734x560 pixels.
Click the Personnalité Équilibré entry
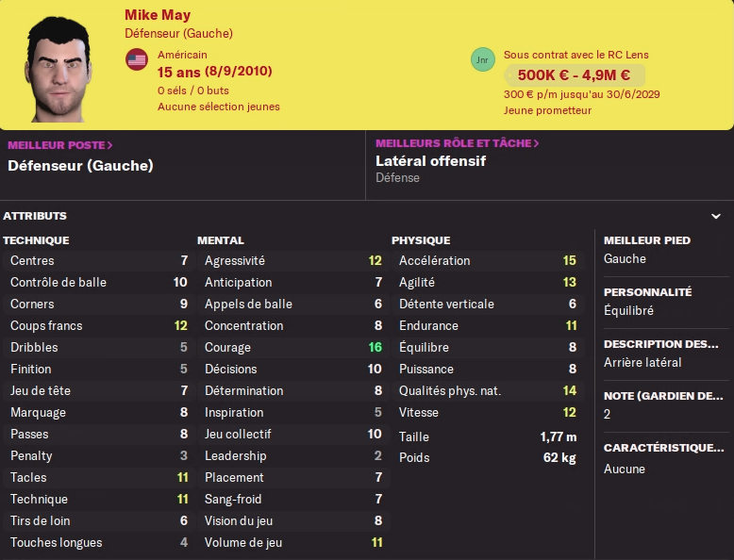point(628,310)
